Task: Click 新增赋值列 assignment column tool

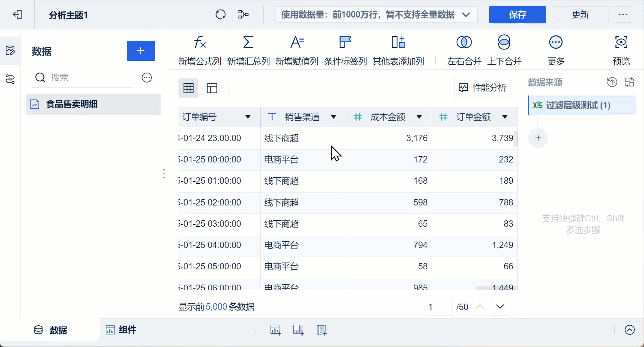Action: pos(297,51)
